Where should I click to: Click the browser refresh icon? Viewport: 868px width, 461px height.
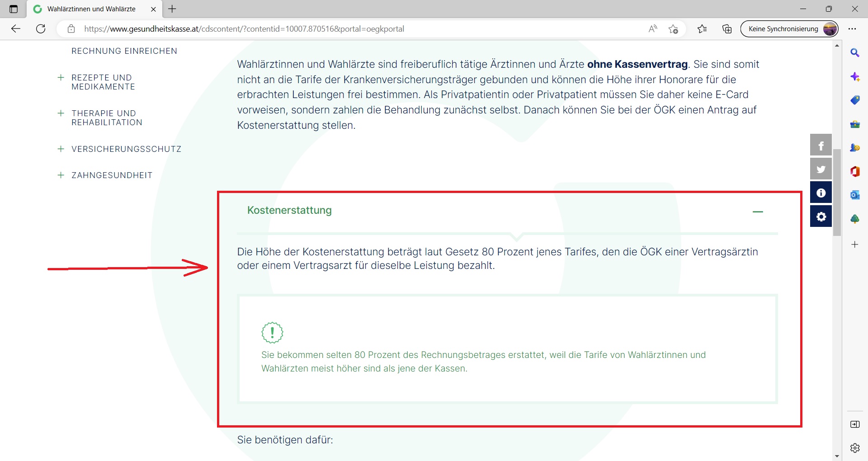point(41,29)
